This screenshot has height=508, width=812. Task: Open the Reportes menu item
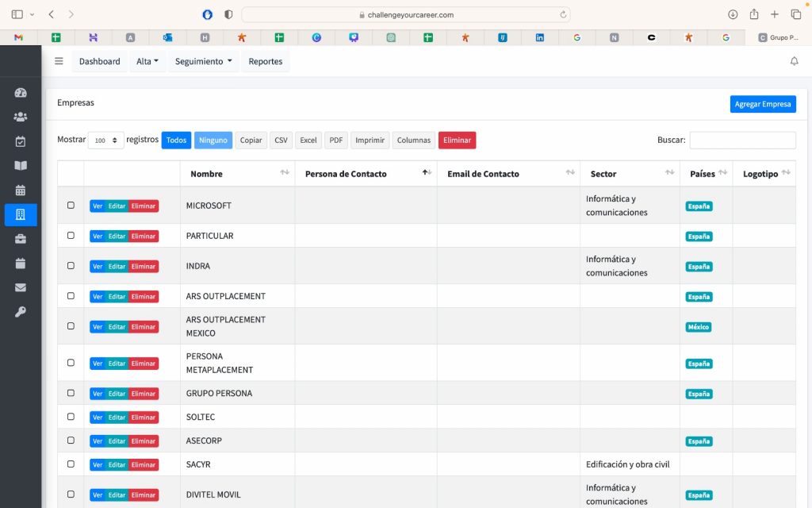pos(266,61)
